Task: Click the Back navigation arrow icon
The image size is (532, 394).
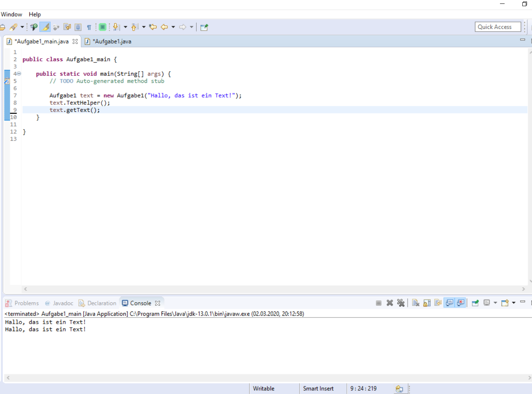Action: 164,27
